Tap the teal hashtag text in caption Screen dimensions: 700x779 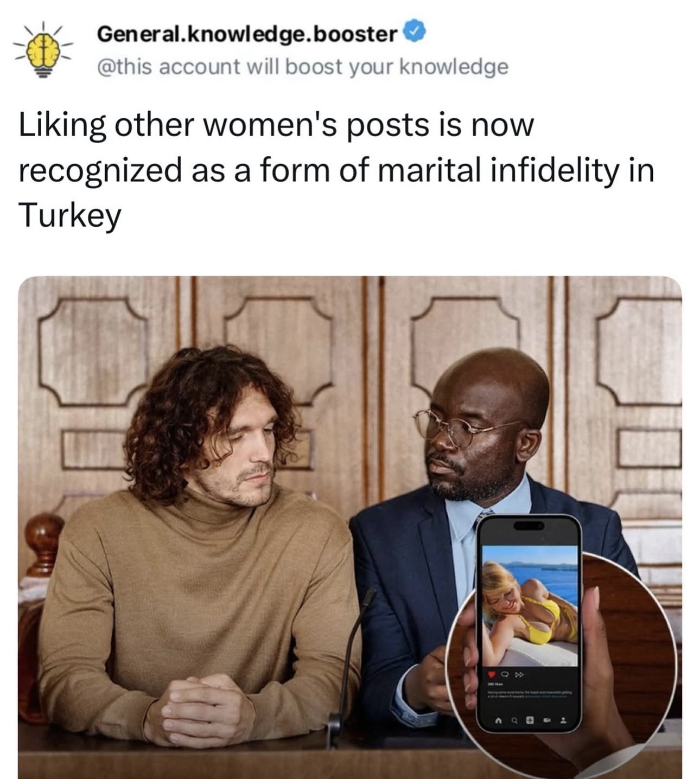547,697
